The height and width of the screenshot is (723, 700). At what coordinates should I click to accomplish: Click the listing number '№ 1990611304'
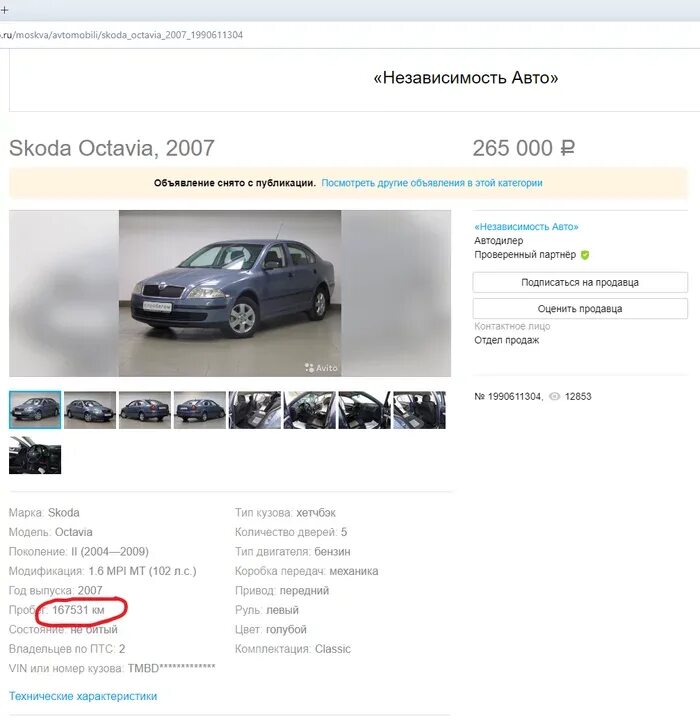[x=509, y=397]
